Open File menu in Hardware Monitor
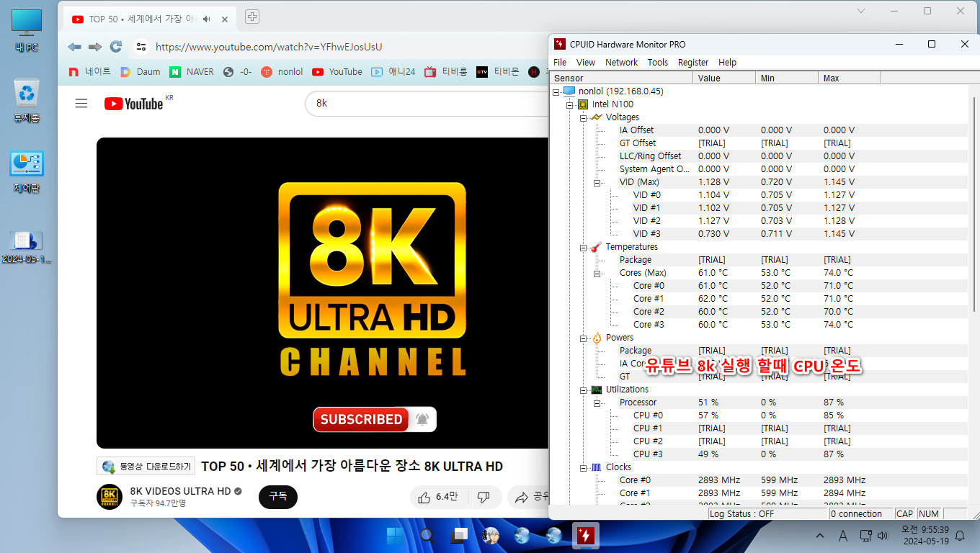 tap(560, 63)
